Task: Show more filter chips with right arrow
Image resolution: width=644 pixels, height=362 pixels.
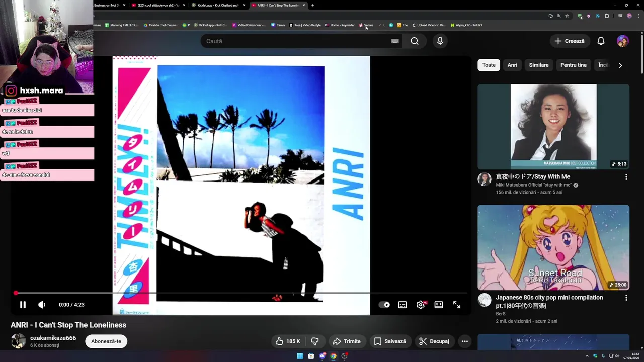Action: point(620,65)
